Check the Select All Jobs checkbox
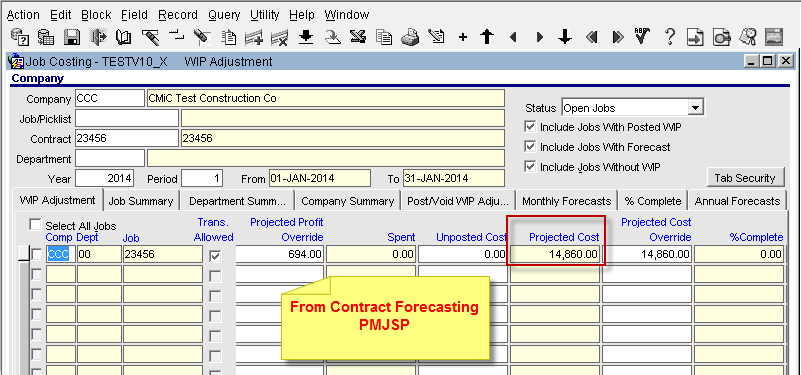 (x=35, y=225)
